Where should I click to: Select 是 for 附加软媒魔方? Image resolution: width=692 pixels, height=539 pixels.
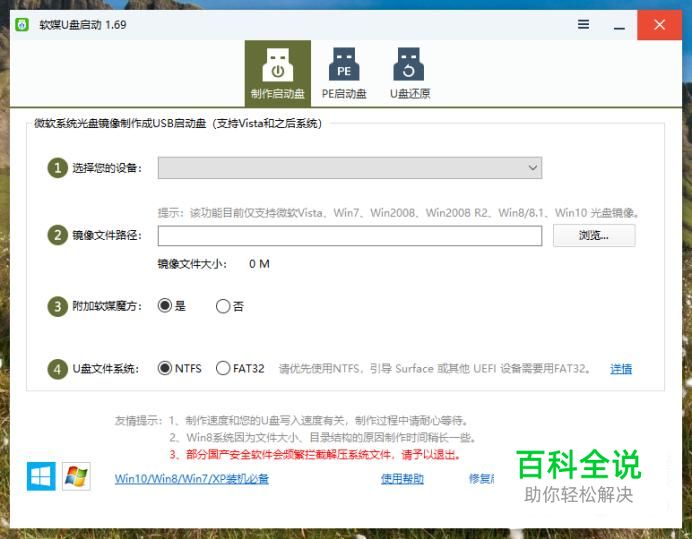(171, 305)
